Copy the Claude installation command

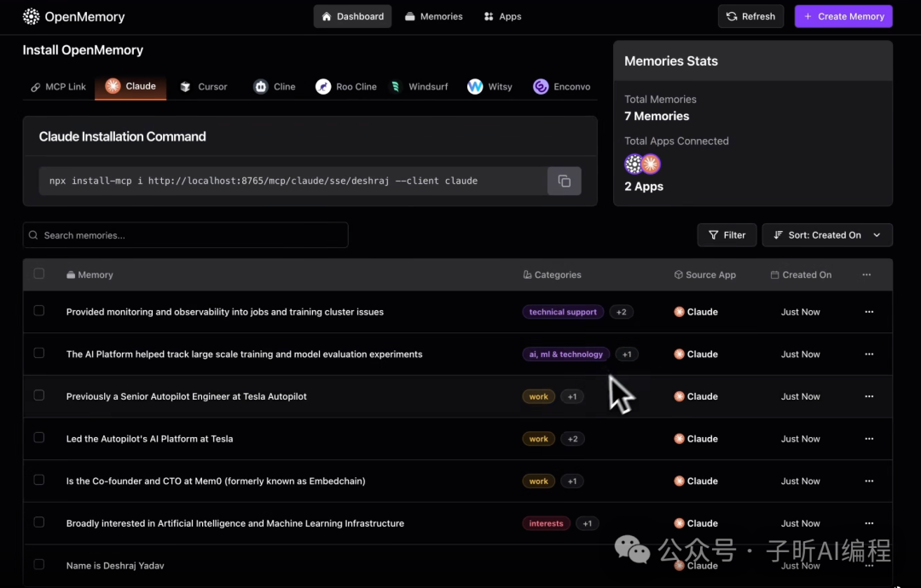click(564, 181)
